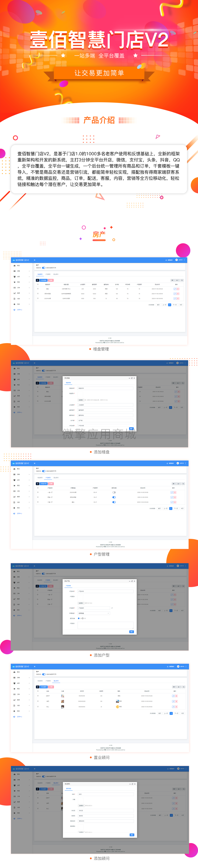Viewport: 198px width, 868px height.
Task: Click the refresh icon in 楼盘管理 screenshot toolbar
Action: click(x=37, y=280)
